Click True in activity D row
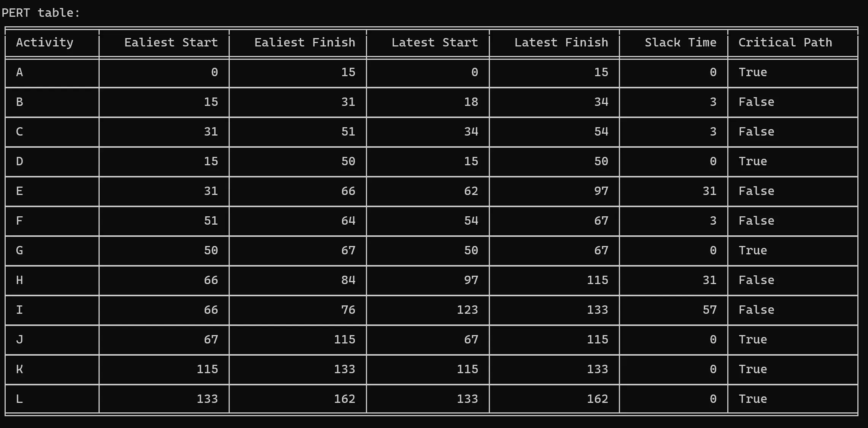Screen dimensions: 868x428 pyautogui.click(x=753, y=161)
